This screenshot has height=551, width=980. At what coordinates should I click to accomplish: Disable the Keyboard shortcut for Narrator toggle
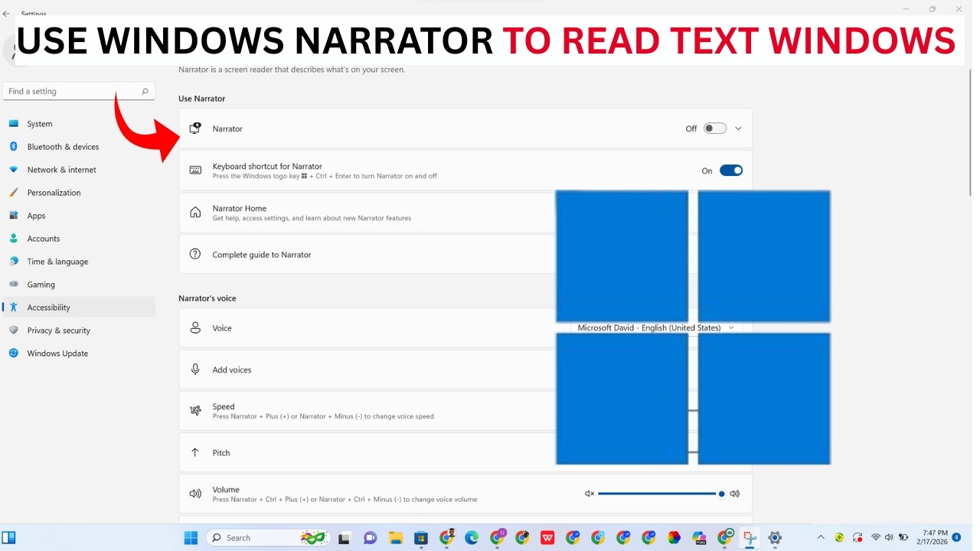[x=731, y=171]
